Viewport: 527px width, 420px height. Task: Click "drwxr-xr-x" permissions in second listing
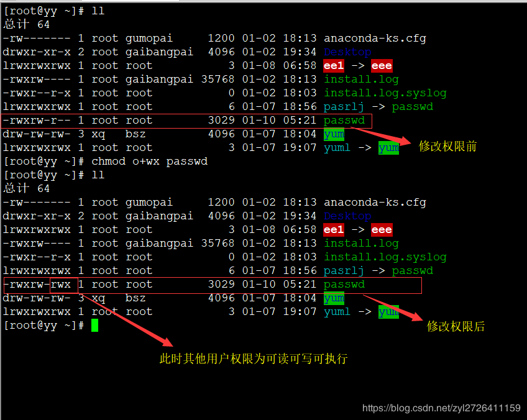(37, 216)
